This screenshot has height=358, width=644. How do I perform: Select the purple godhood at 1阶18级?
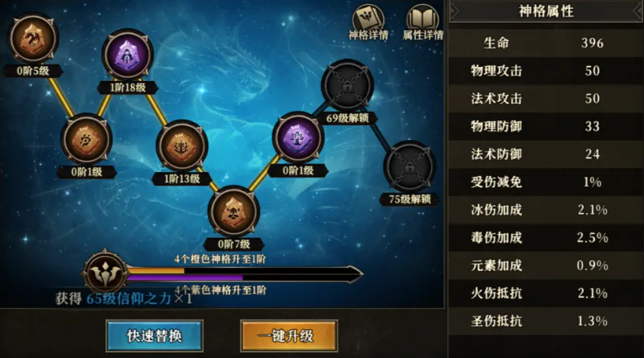click(128, 55)
